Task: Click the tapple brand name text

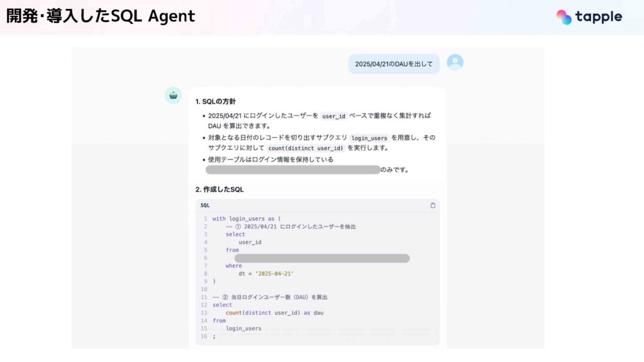Action: click(599, 17)
